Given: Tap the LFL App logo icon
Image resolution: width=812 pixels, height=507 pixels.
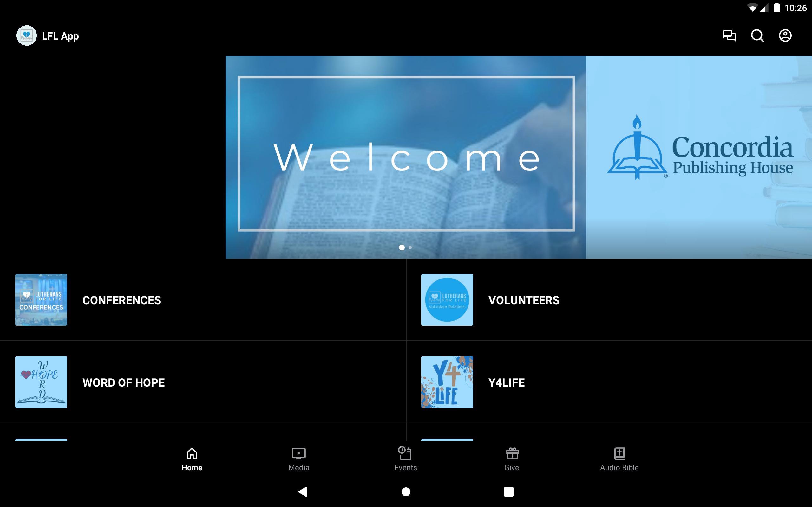Looking at the screenshot, I should coord(27,35).
